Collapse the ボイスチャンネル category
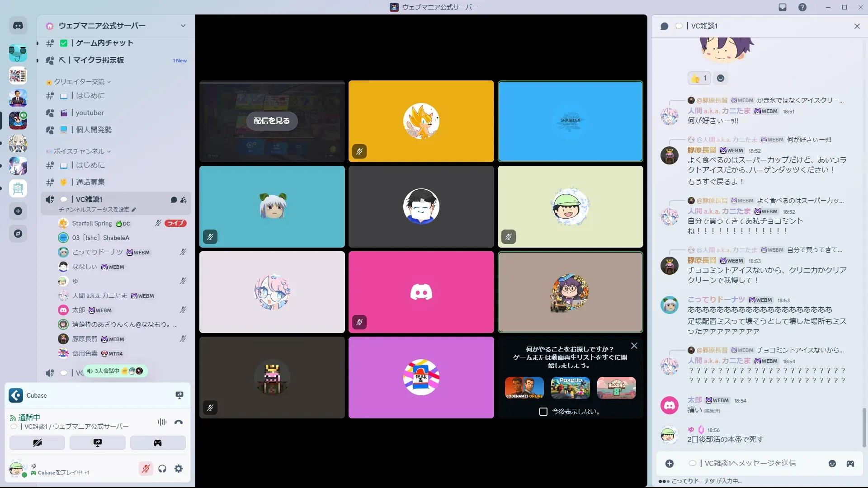The width and height of the screenshot is (868, 488). [80, 151]
